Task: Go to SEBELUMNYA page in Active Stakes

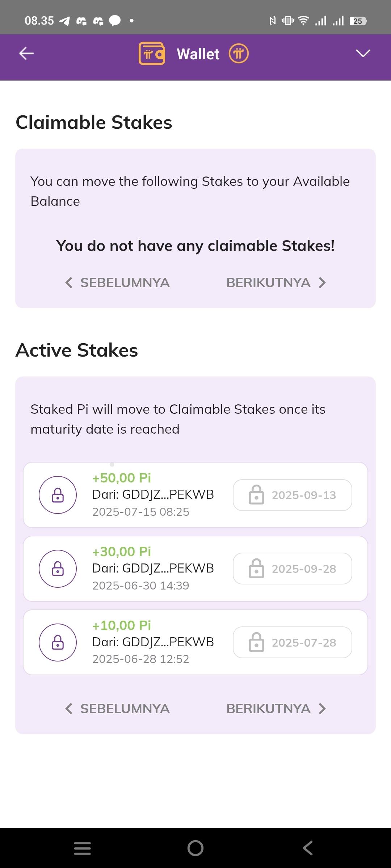Action: click(x=117, y=709)
